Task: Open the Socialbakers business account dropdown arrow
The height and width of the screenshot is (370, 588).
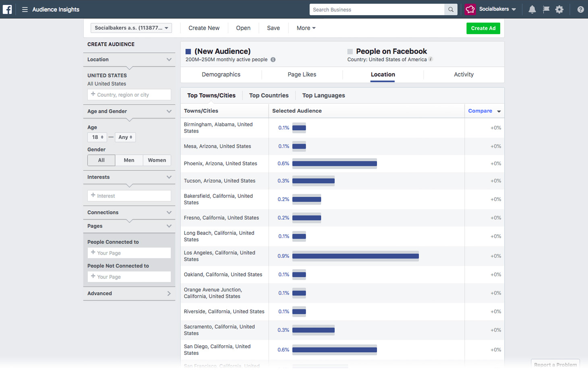Action: (x=513, y=9)
